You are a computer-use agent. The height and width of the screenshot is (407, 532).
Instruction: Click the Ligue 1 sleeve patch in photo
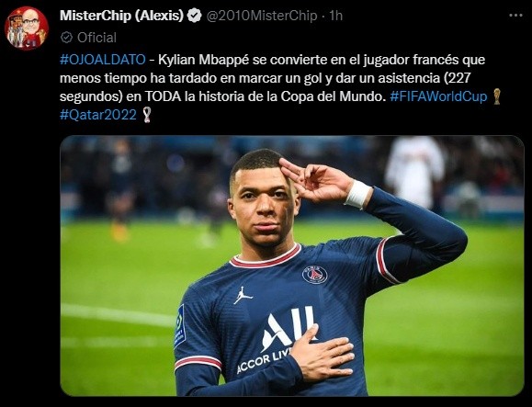179,325
